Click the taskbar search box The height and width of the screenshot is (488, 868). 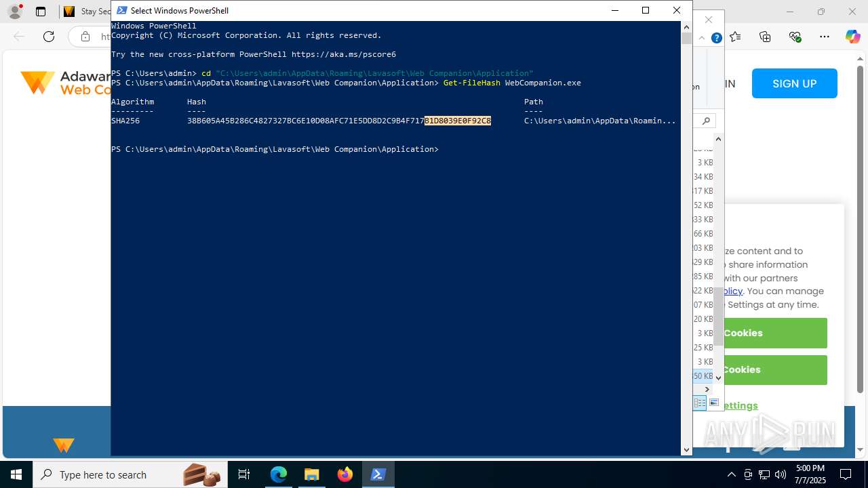click(x=130, y=474)
